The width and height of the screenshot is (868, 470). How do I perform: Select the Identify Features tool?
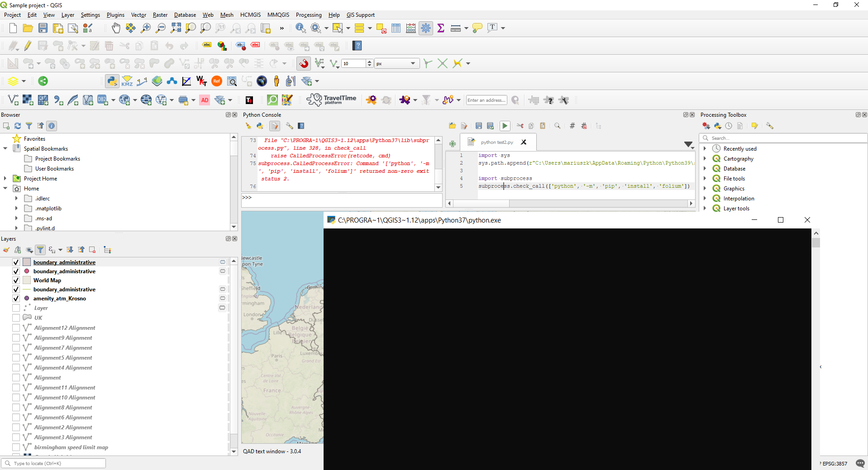click(300, 28)
